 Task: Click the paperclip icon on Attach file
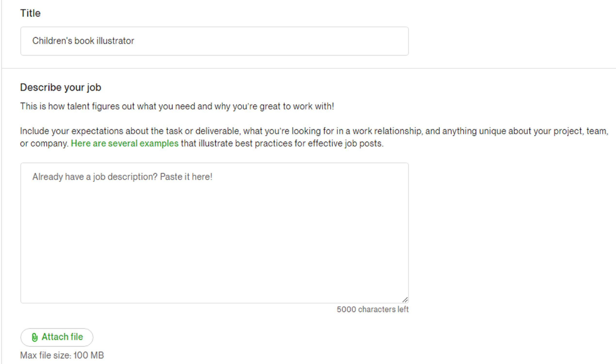pos(35,337)
